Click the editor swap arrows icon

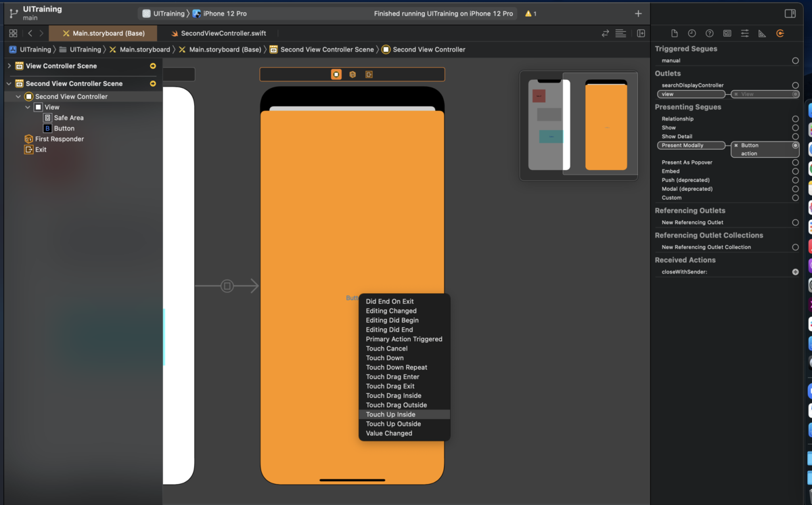click(606, 33)
